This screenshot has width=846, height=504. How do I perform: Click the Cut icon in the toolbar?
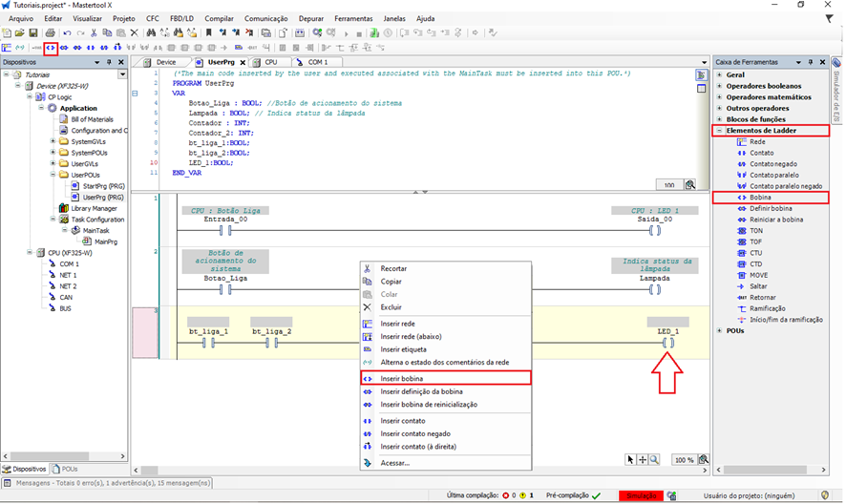coord(93,32)
